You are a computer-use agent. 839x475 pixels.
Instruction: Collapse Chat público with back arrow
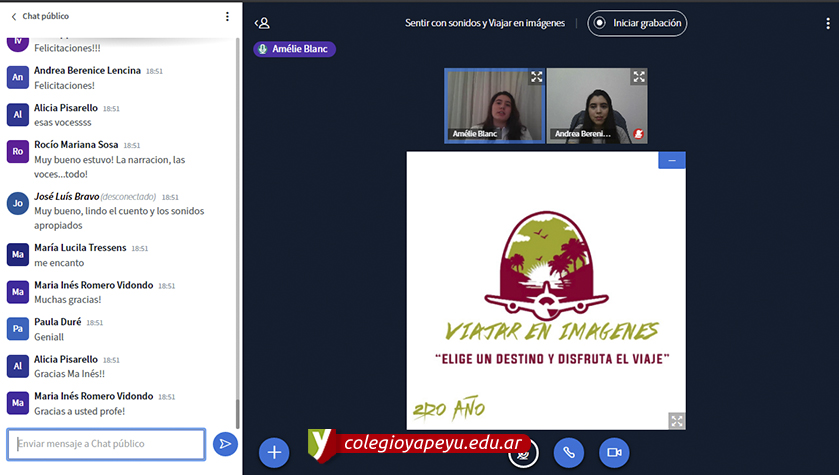(x=13, y=17)
